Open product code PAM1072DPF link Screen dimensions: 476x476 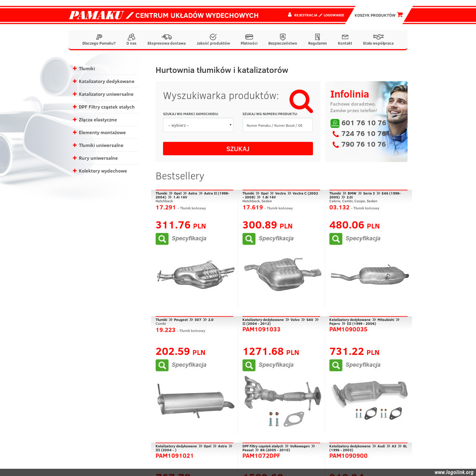click(261, 456)
